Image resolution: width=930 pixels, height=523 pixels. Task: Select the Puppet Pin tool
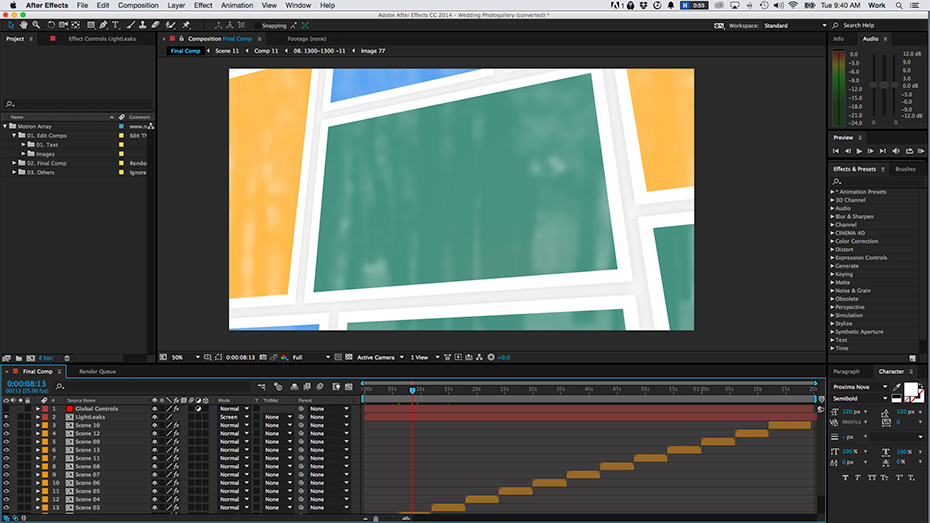(x=186, y=25)
